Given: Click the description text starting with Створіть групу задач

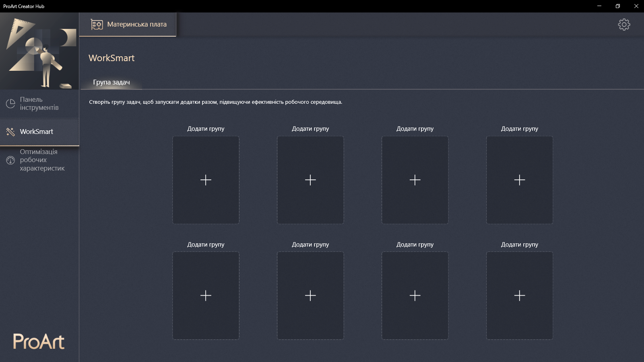Looking at the screenshot, I should click(x=216, y=102).
